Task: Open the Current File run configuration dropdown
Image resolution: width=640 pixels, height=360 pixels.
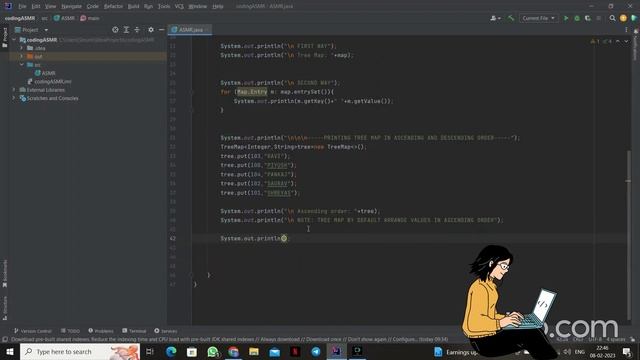Action: click(538, 18)
